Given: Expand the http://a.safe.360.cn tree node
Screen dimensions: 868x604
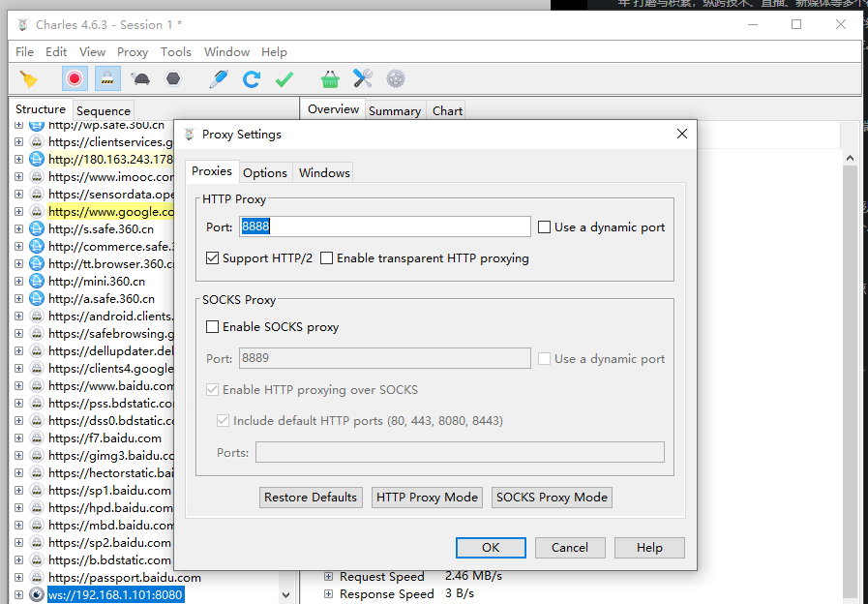Looking at the screenshot, I should (x=18, y=298).
